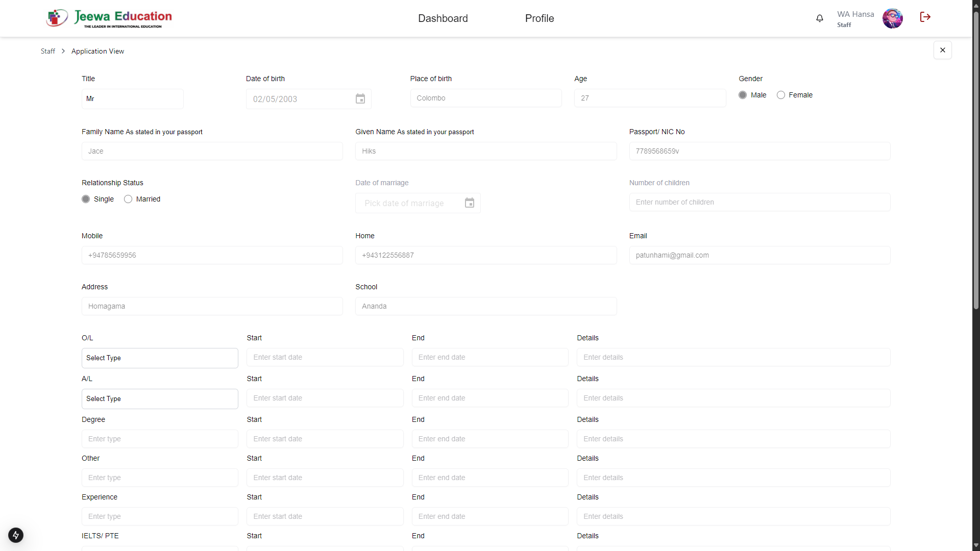980x551 pixels.
Task: Switch to the Dashboard tab
Action: pos(443,18)
